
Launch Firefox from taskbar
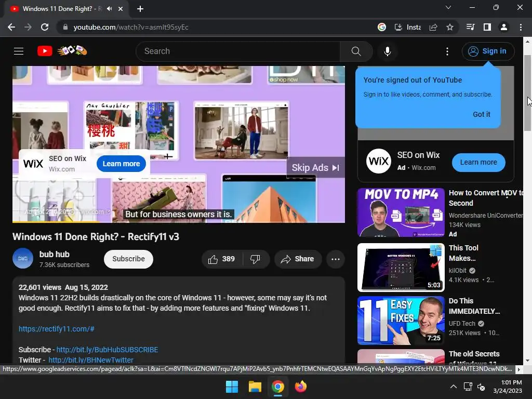(x=301, y=387)
